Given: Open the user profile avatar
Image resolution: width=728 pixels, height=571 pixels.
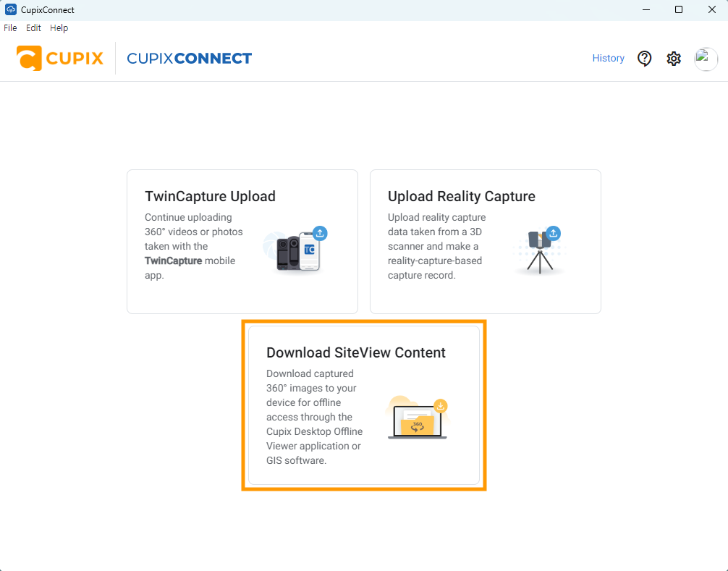Looking at the screenshot, I should tap(706, 59).
